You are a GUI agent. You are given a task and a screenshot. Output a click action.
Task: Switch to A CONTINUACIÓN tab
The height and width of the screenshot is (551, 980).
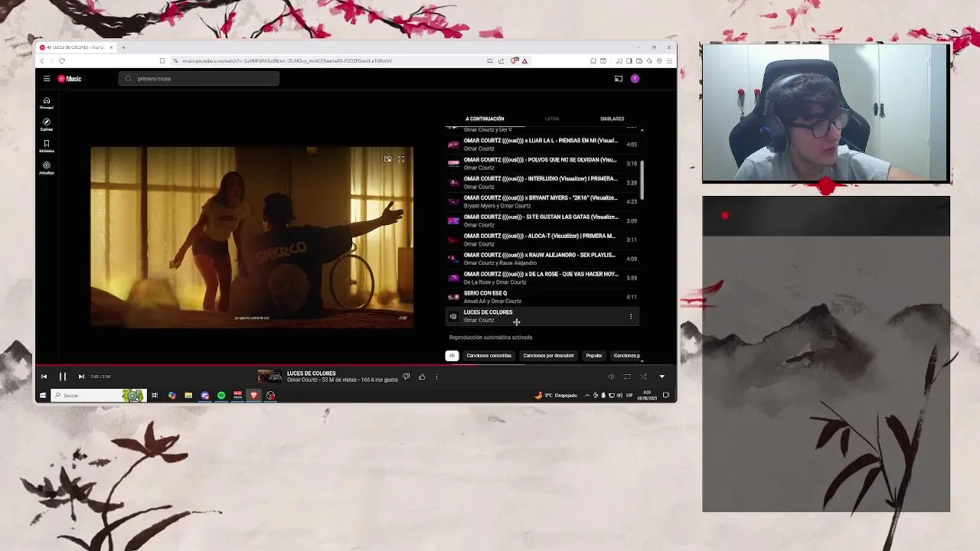[485, 119]
